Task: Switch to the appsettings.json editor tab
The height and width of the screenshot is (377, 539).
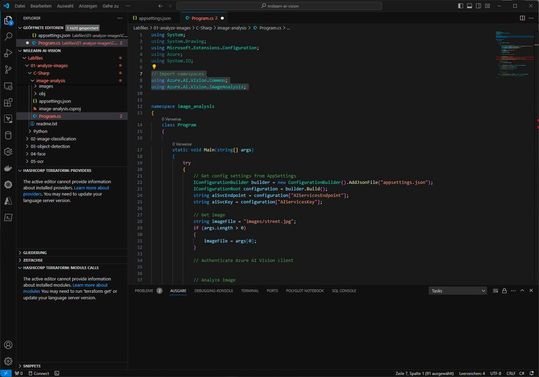Action: tap(154, 18)
